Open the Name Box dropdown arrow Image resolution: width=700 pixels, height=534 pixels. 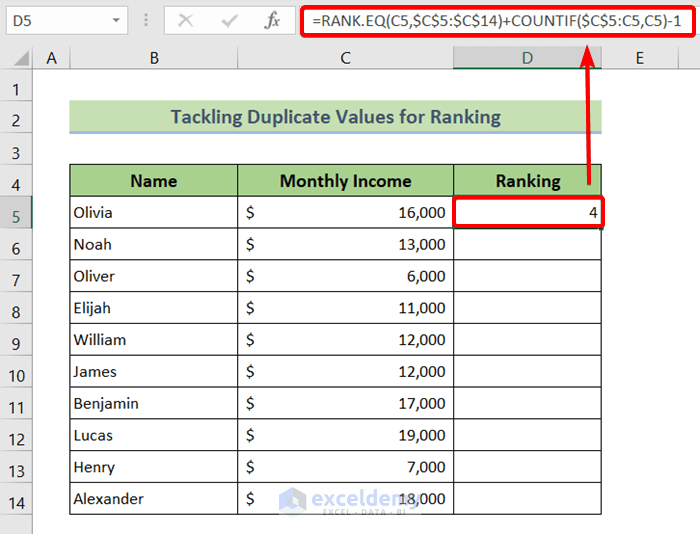point(116,21)
